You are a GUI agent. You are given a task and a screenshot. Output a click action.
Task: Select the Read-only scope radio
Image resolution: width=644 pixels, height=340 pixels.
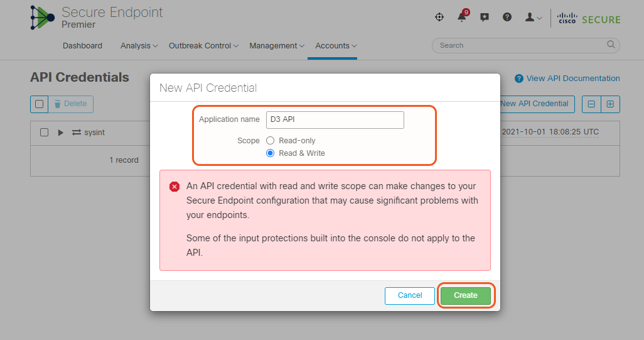click(271, 141)
